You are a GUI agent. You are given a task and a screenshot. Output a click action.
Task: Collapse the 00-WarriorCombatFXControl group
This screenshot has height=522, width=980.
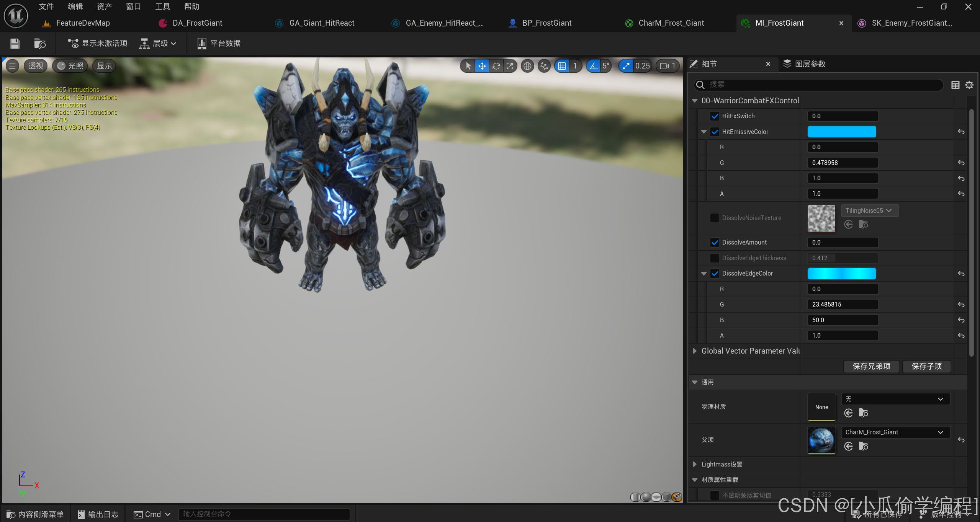pyautogui.click(x=695, y=101)
